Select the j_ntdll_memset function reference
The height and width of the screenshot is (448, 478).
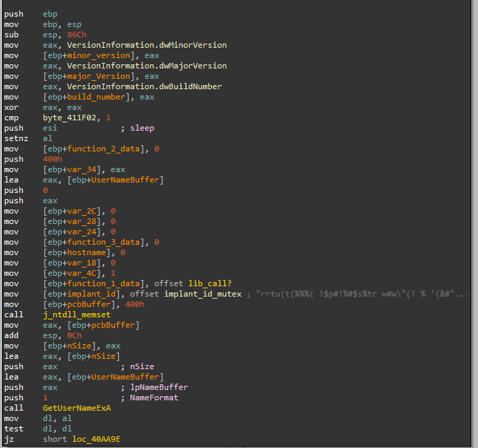point(77,315)
